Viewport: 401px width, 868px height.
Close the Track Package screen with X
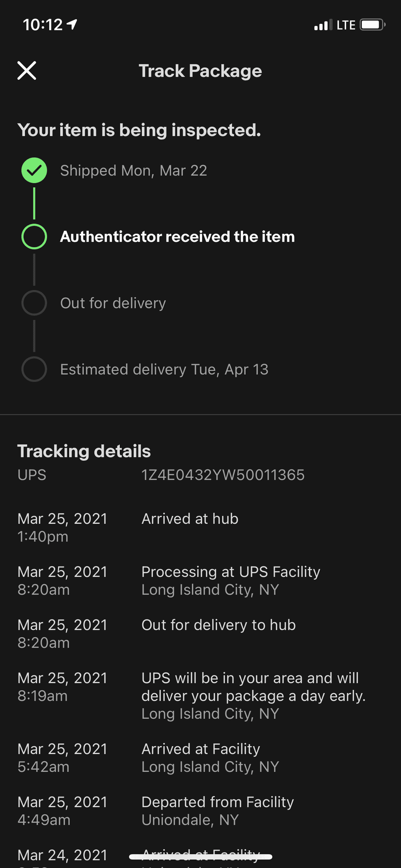(27, 71)
